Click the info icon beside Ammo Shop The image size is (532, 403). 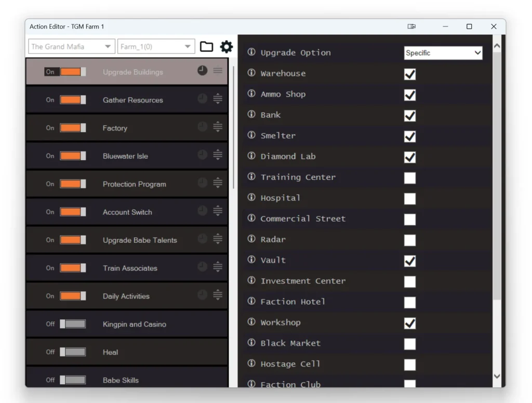pos(251,94)
